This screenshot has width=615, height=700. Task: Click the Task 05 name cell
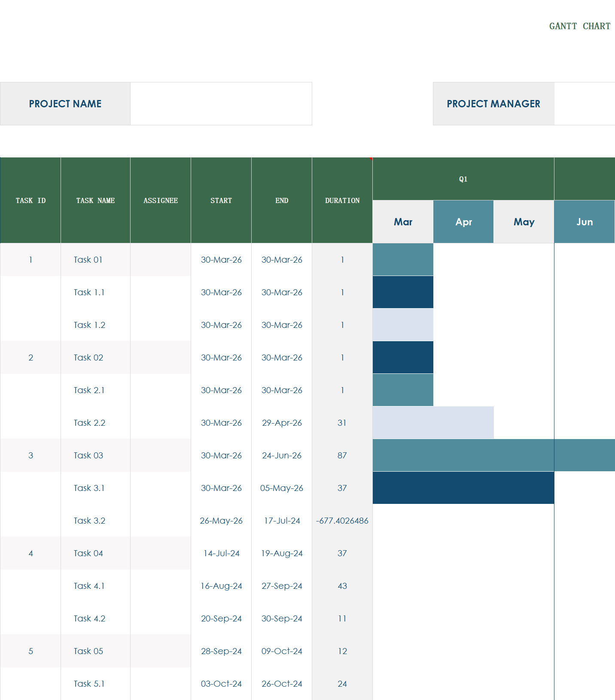95,651
